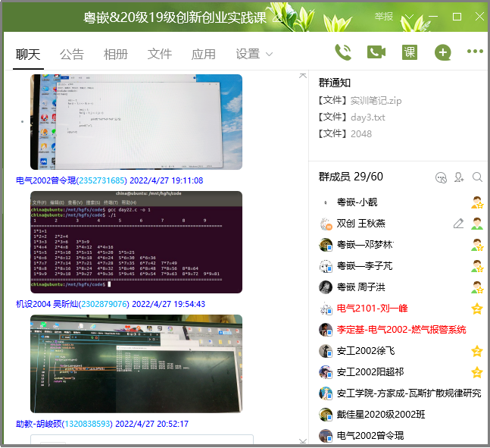Select member 电气2101-刘一峰 in list

[372, 309]
